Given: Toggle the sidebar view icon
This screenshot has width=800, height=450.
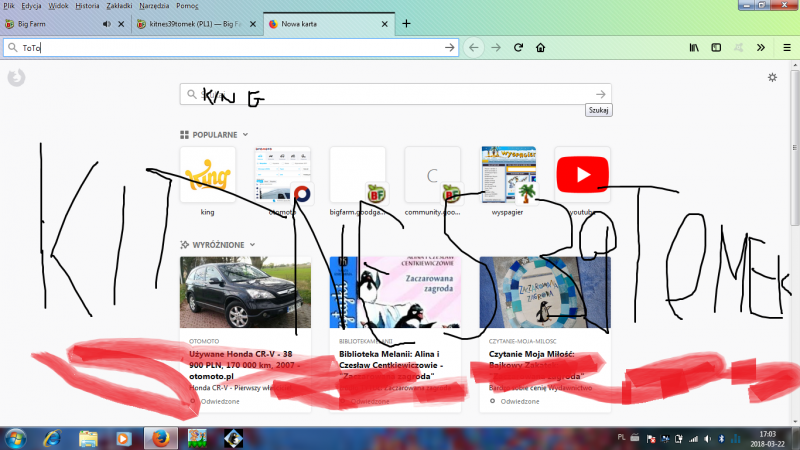Looking at the screenshot, I should [716, 47].
